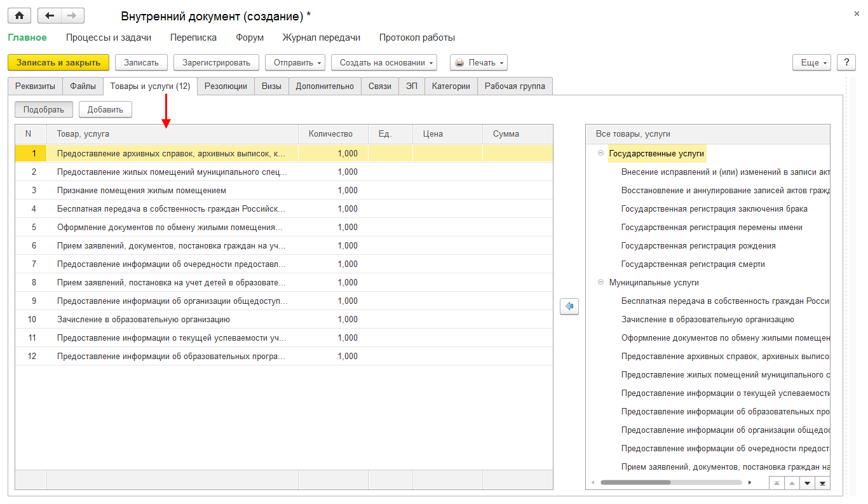868x504 pixels.
Task: Open Журнал передачи section
Action: [322, 37]
